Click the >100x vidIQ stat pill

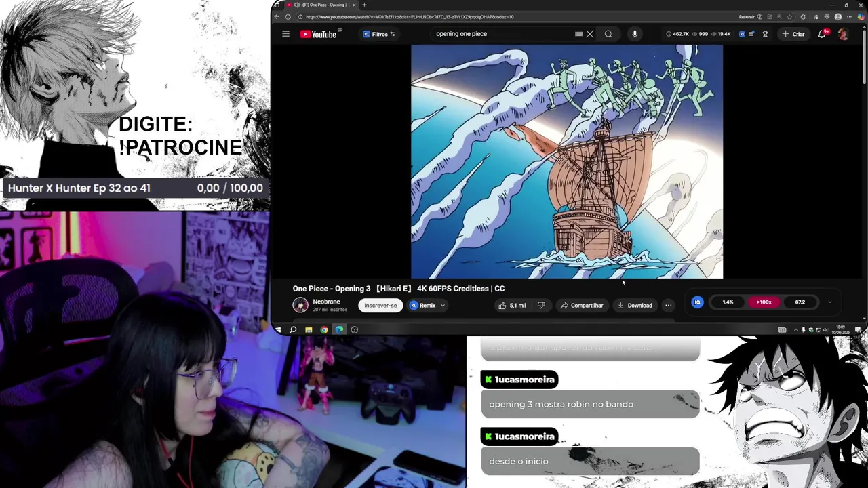764,302
